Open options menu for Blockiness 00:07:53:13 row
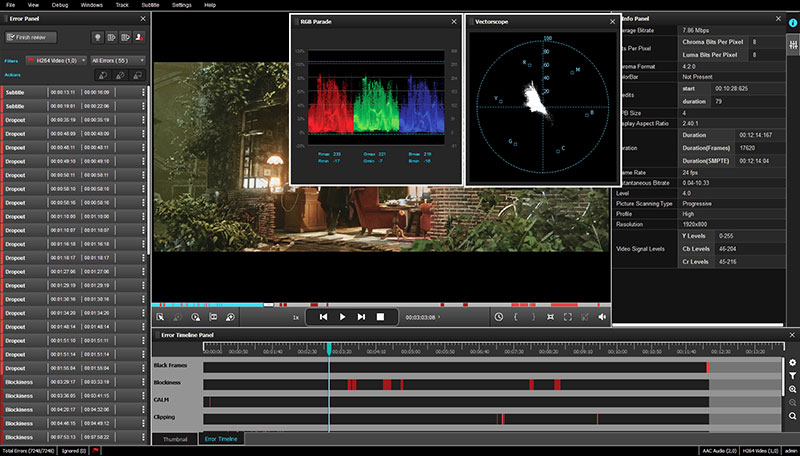 pos(143,437)
